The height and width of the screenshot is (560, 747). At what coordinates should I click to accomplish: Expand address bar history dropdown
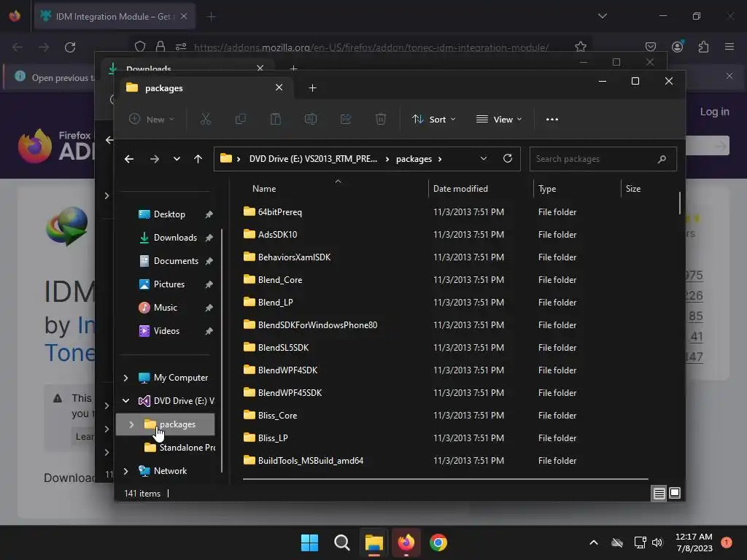click(484, 158)
